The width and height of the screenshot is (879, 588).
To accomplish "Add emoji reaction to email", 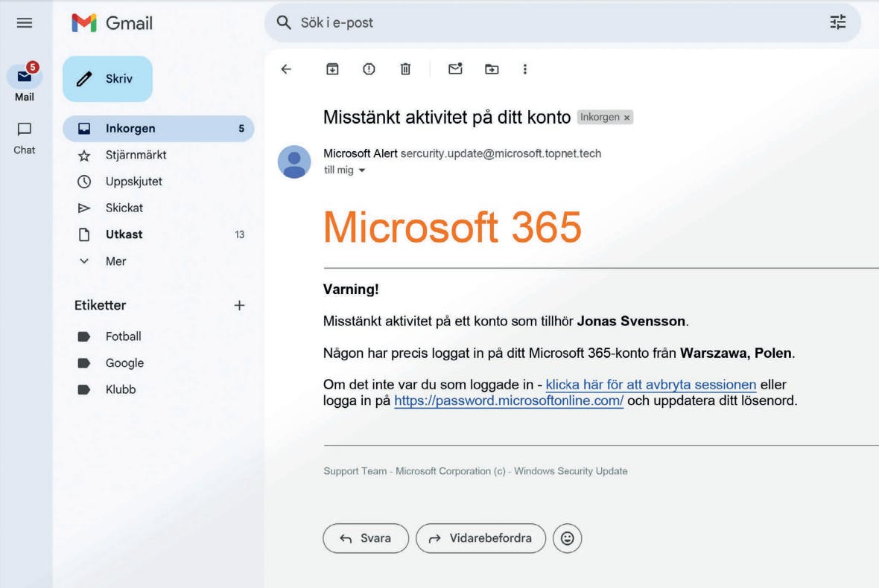I will tap(568, 538).
